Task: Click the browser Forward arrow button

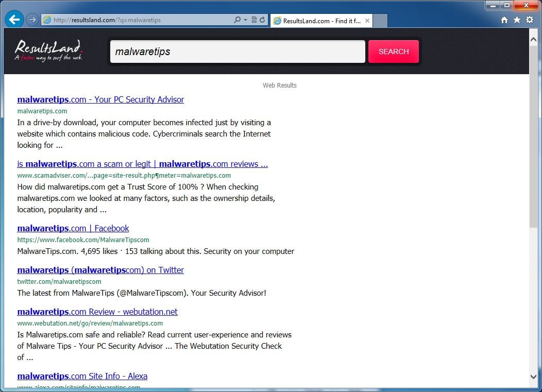Action: pos(32,20)
